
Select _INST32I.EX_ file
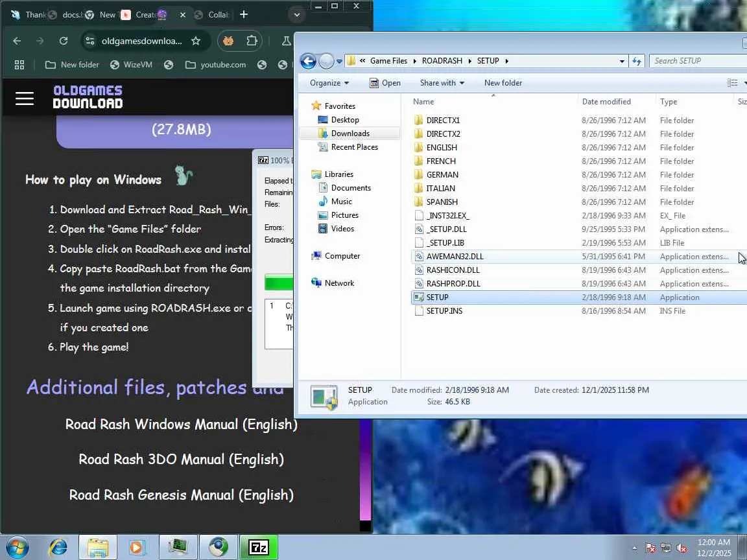point(448,216)
